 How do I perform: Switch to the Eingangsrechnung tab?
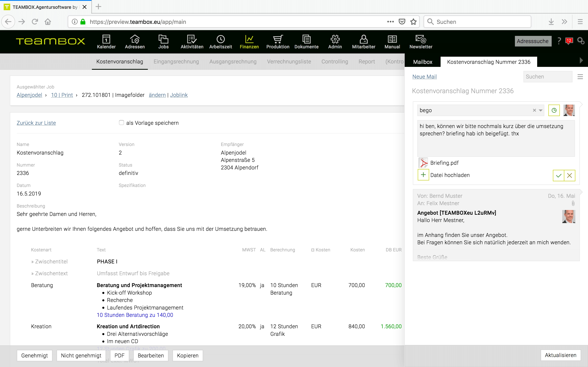176,62
